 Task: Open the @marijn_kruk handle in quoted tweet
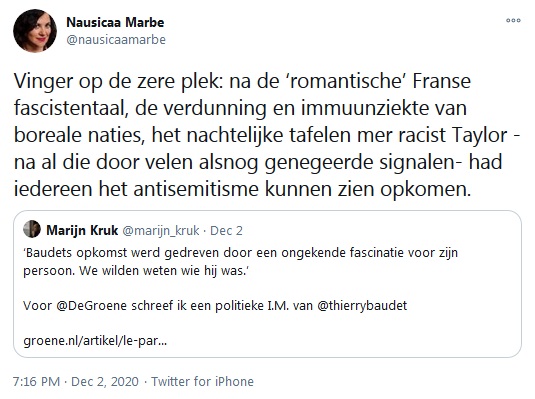[161, 231]
